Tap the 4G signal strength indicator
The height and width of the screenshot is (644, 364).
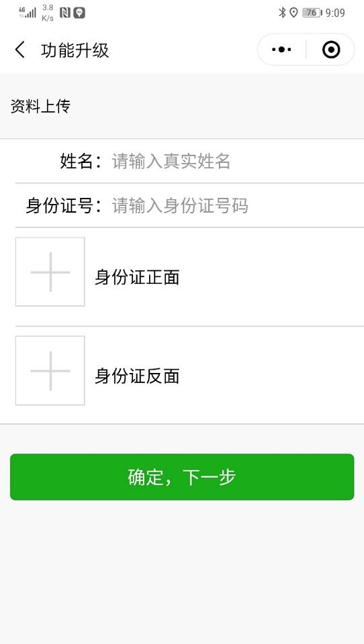[x=27, y=12]
